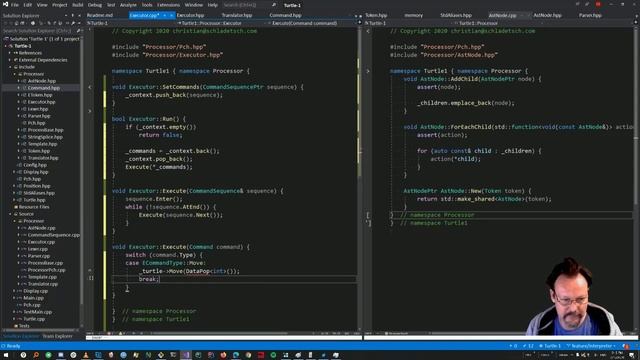
Task: Switch to the StdAliases.hpp tab
Action: coord(456,16)
